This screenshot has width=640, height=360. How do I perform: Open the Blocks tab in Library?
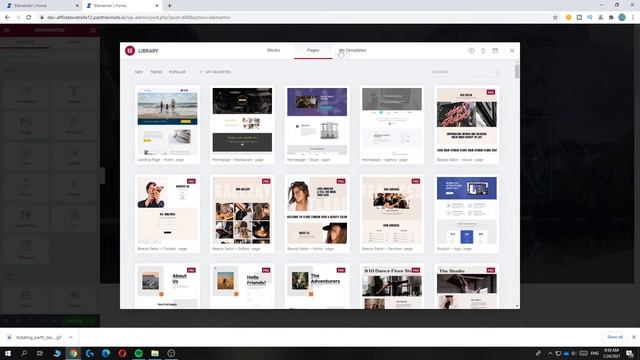273,50
